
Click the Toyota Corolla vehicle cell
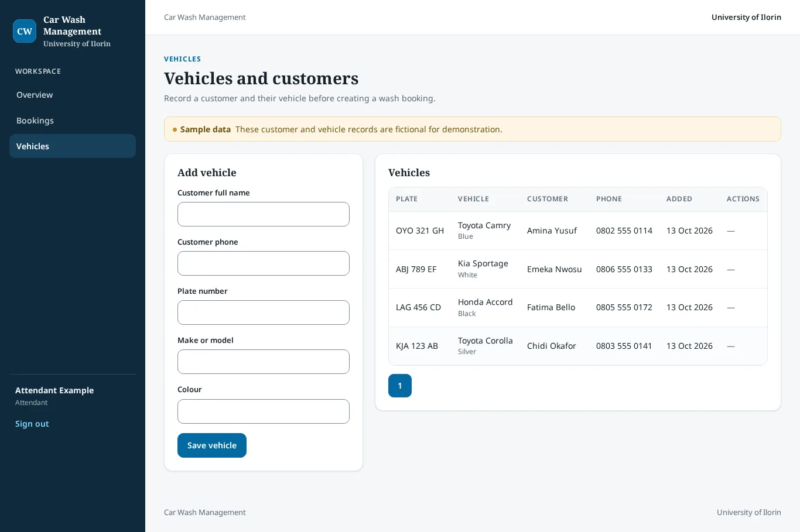[x=486, y=346]
